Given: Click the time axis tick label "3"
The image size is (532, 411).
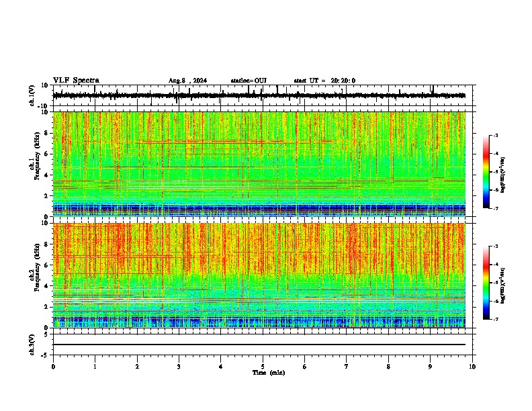Looking at the screenshot, I should [179, 367].
